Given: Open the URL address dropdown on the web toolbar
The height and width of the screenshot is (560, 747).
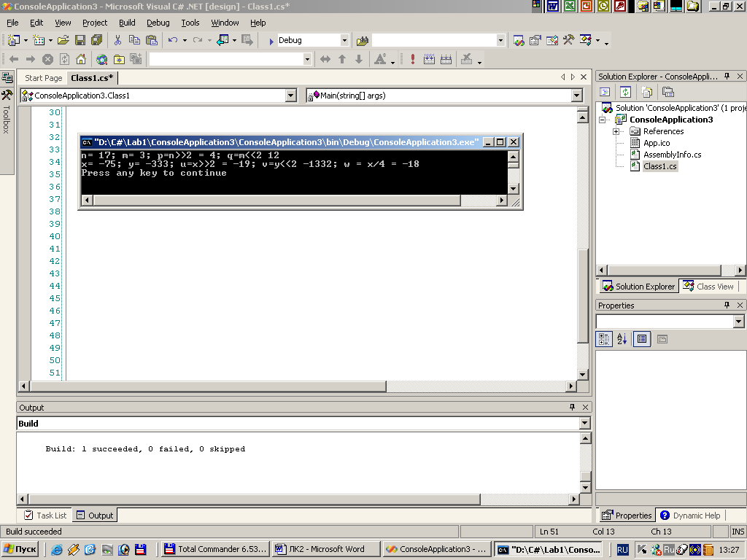Looking at the screenshot, I should click(307, 59).
